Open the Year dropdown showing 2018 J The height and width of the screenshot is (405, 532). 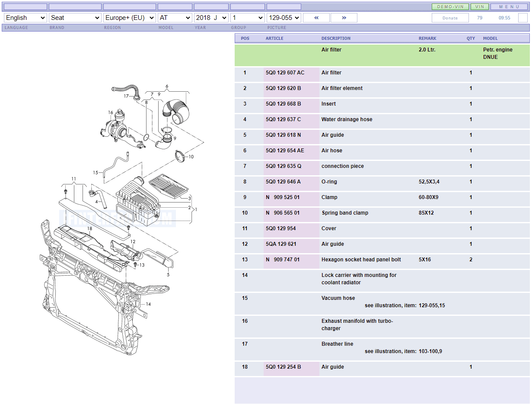211,18
